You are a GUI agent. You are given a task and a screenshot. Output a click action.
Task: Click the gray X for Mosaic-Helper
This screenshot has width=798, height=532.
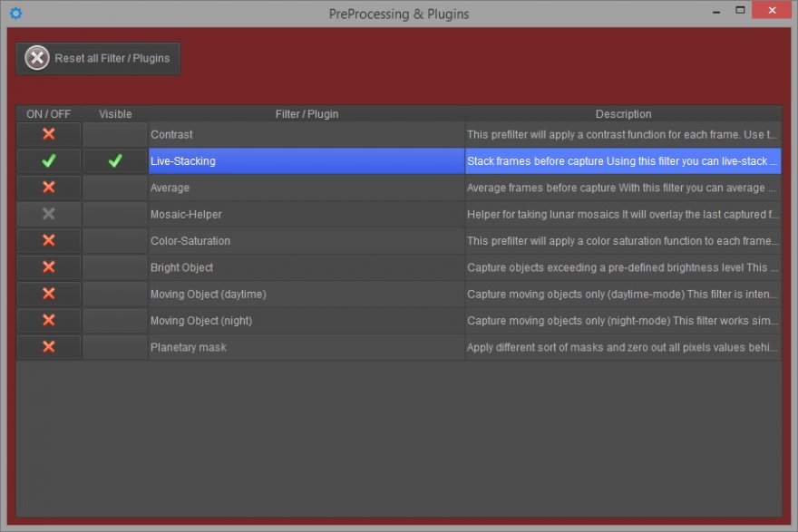[x=49, y=214]
